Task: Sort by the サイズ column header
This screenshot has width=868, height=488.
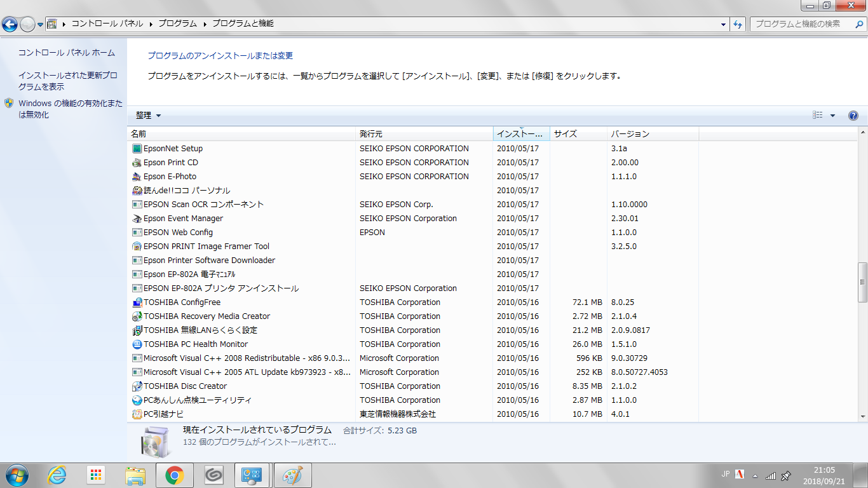Action: point(579,134)
